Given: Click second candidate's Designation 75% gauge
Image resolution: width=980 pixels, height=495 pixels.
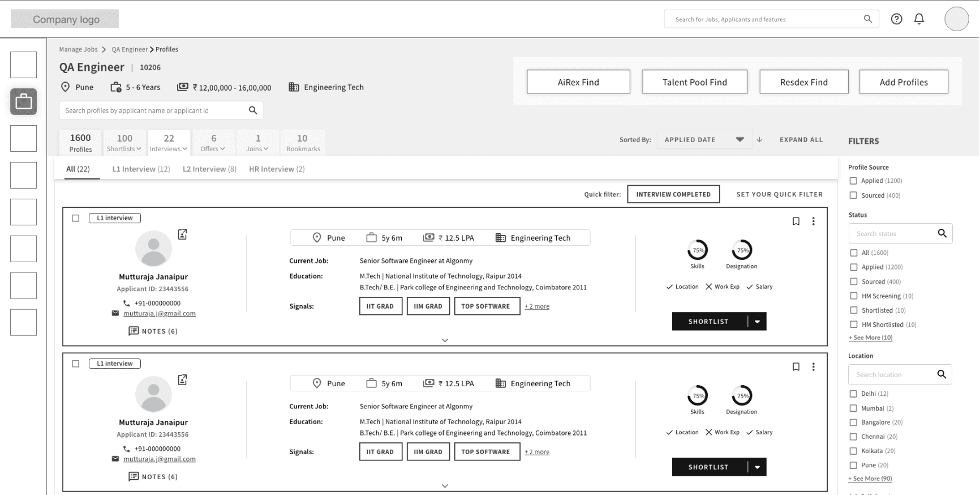Looking at the screenshot, I should 742,395.
